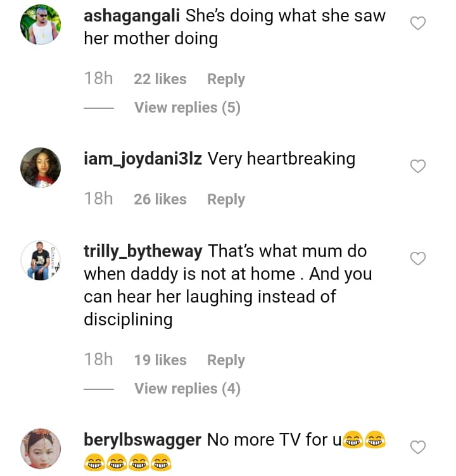The image size is (456, 476).
Task: Go to berylbswagger's profile via username
Action: (142, 439)
